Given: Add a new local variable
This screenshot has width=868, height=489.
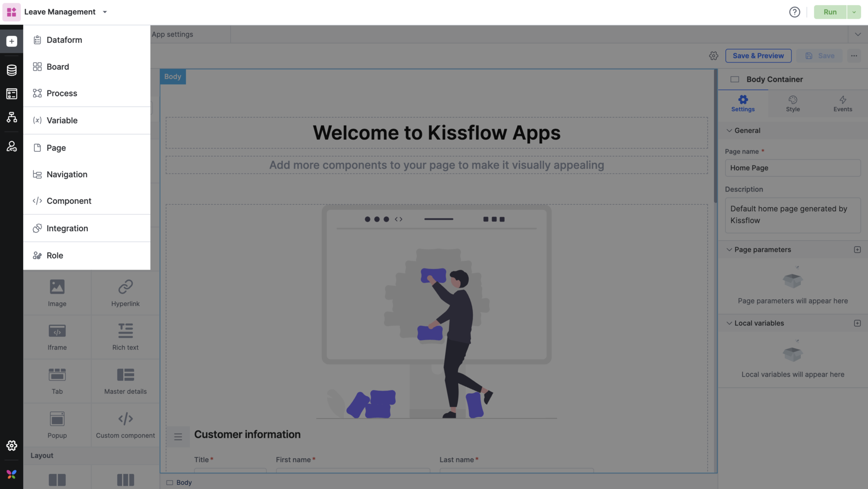Looking at the screenshot, I should point(857,323).
